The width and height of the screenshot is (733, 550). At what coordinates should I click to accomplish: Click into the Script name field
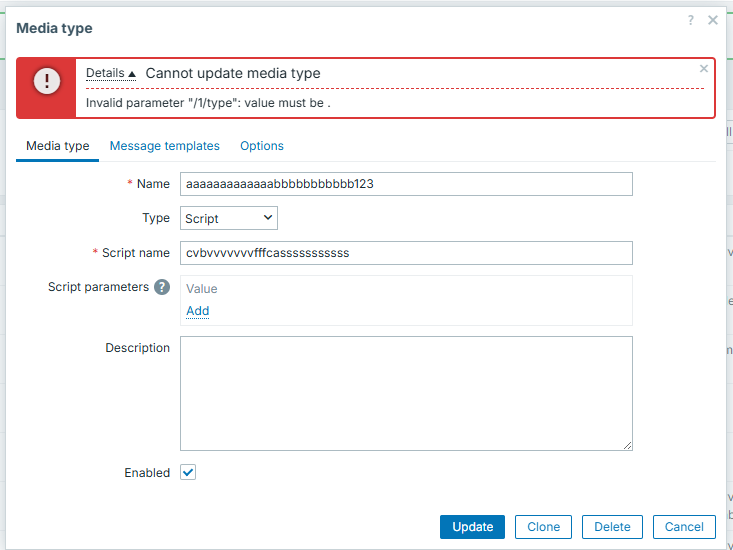(x=406, y=253)
